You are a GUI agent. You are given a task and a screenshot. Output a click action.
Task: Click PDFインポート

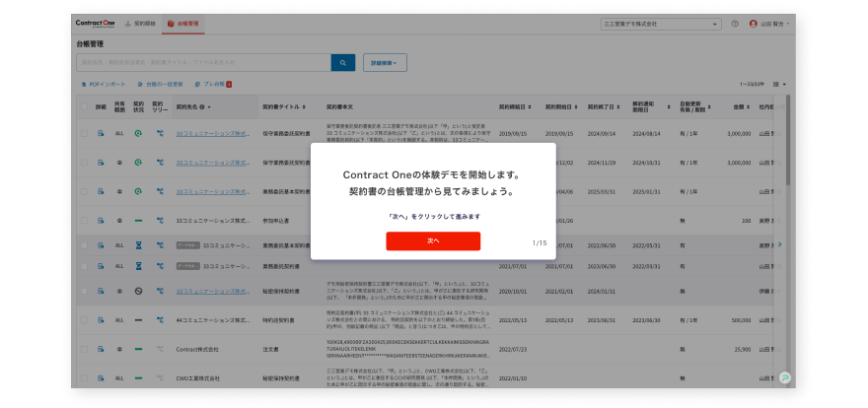(103, 84)
